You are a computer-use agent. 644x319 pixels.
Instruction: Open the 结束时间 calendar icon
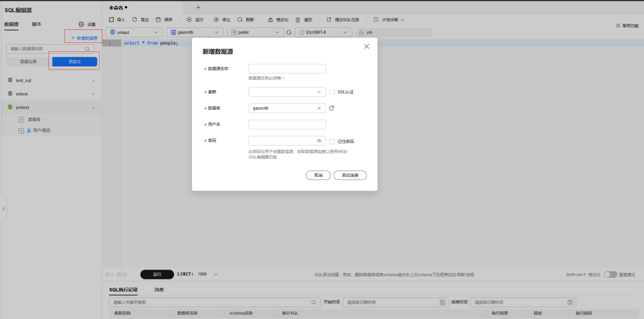(570, 302)
